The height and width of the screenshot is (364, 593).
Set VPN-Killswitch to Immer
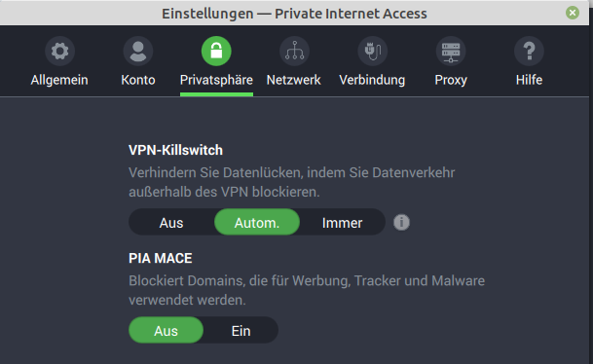342,222
